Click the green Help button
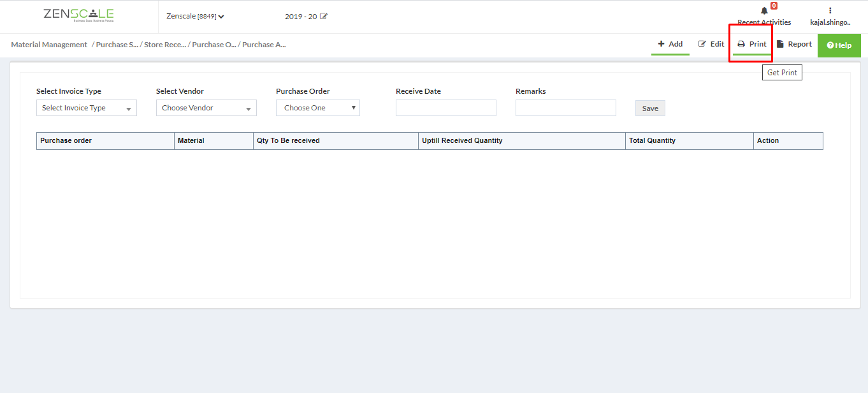Viewport: 868px width, 393px height. pyautogui.click(x=839, y=45)
